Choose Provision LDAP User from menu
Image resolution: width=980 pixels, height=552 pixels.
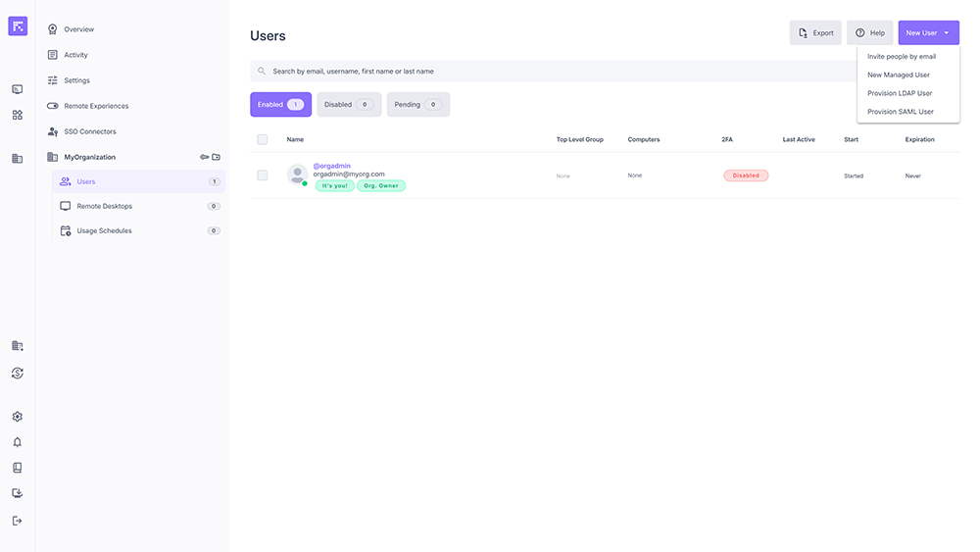click(899, 93)
